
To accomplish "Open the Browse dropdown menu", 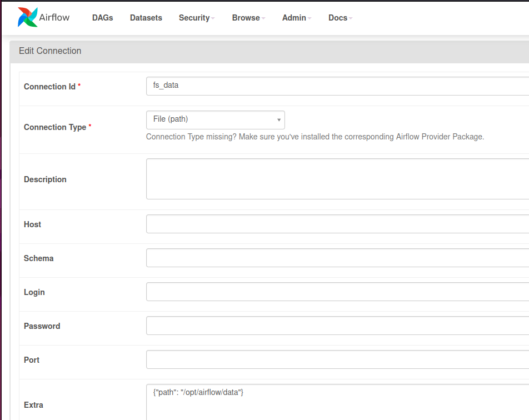I will tap(248, 18).
